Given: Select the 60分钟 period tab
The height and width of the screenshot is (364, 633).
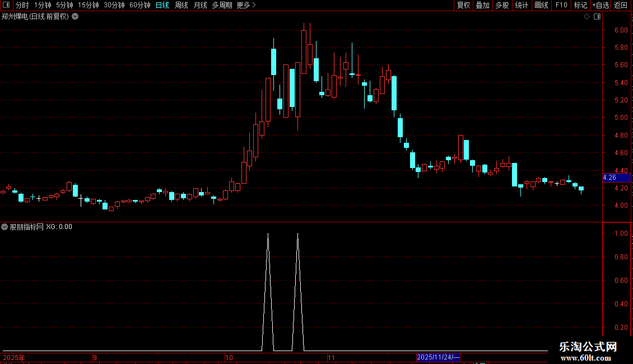Looking at the screenshot, I should 139,5.
